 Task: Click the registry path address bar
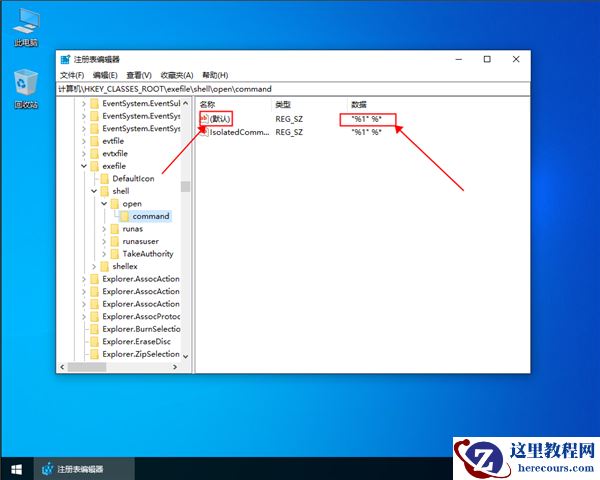coord(293,89)
